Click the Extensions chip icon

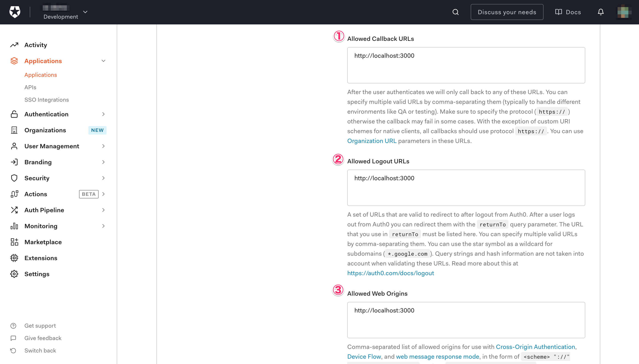click(14, 258)
